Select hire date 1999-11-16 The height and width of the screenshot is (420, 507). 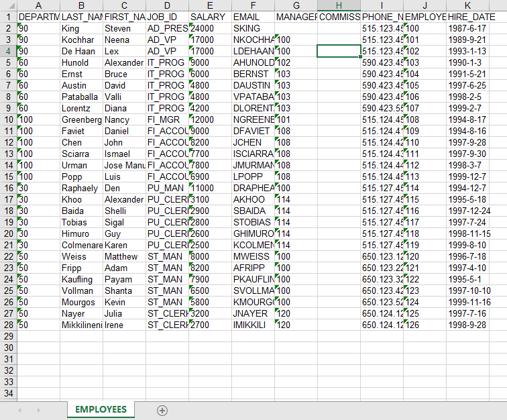[467, 302]
